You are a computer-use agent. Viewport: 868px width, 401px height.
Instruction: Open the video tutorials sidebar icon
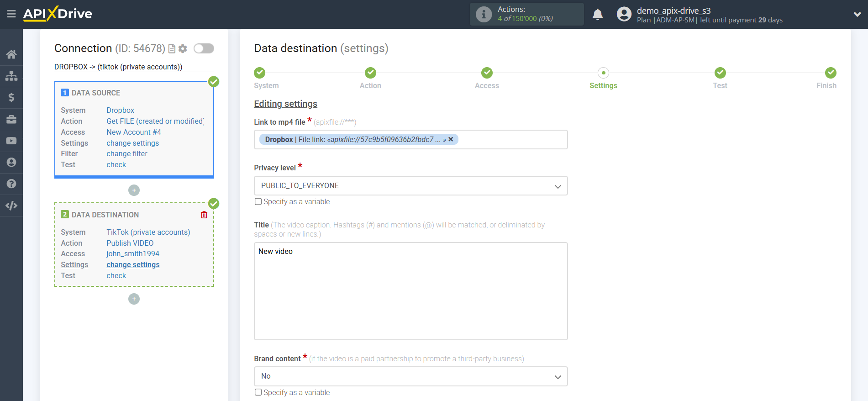coord(11,141)
